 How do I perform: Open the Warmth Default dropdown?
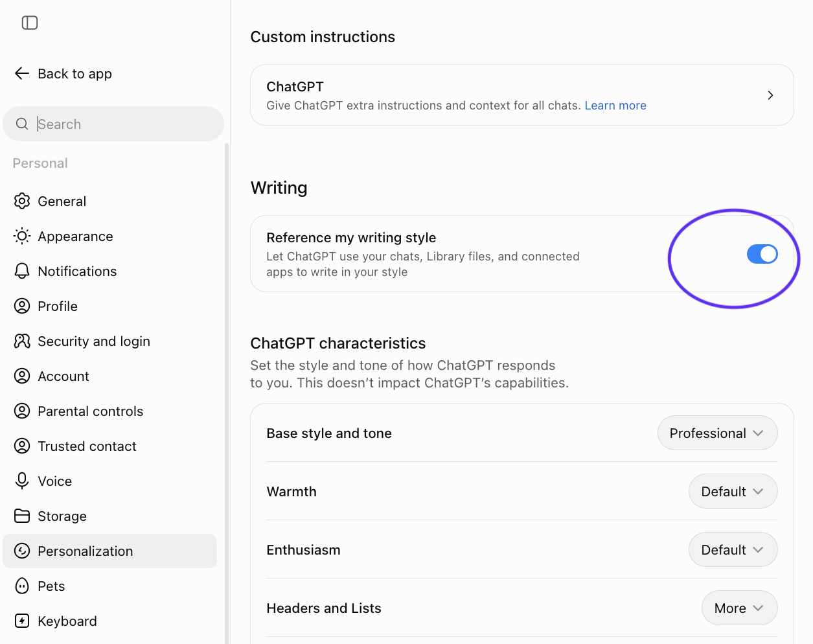(x=733, y=491)
